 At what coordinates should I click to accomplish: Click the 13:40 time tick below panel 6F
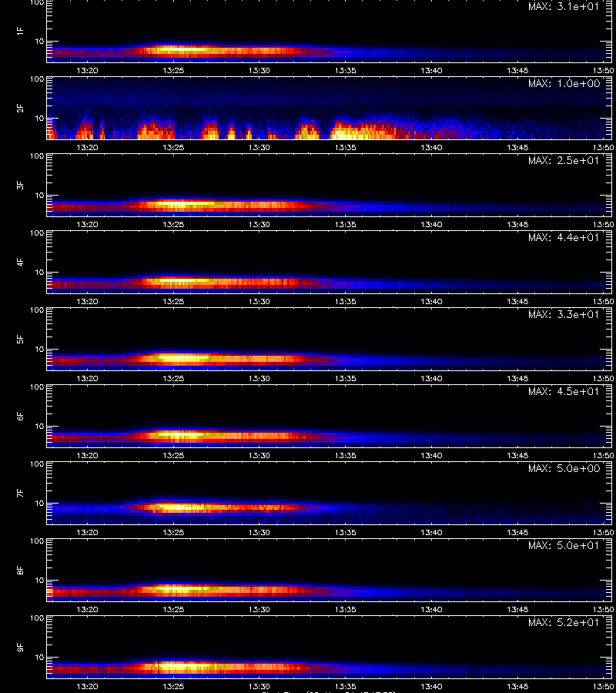pos(431,455)
